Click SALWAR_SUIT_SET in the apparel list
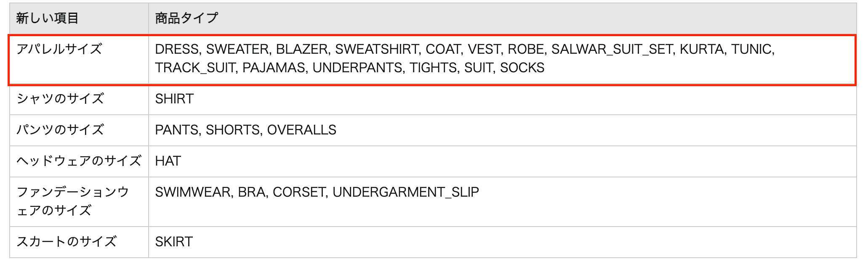Image resolution: width=868 pixels, height=264 pixels. (x=612, y=49)
